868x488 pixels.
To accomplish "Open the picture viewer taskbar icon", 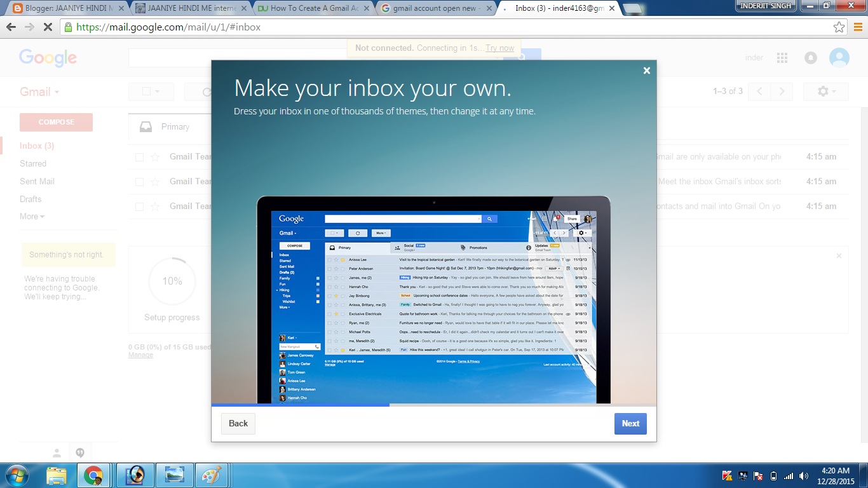I will 173,475.
